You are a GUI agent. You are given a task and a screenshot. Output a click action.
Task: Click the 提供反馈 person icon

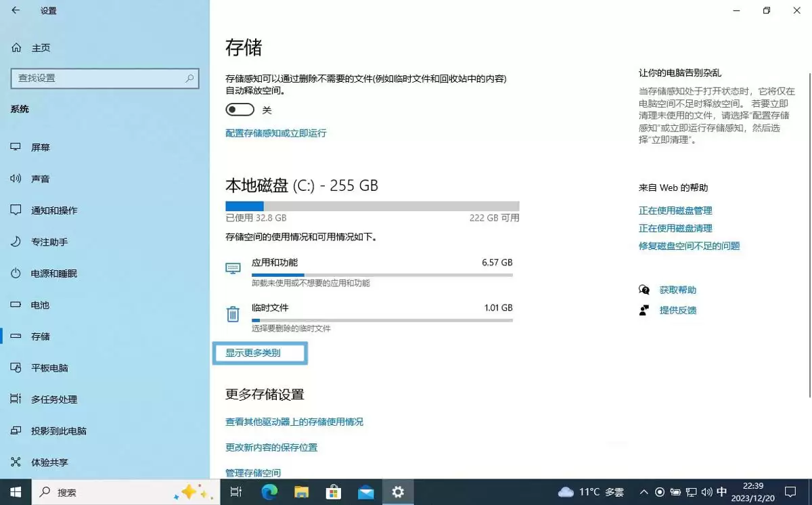coord(644,310)
